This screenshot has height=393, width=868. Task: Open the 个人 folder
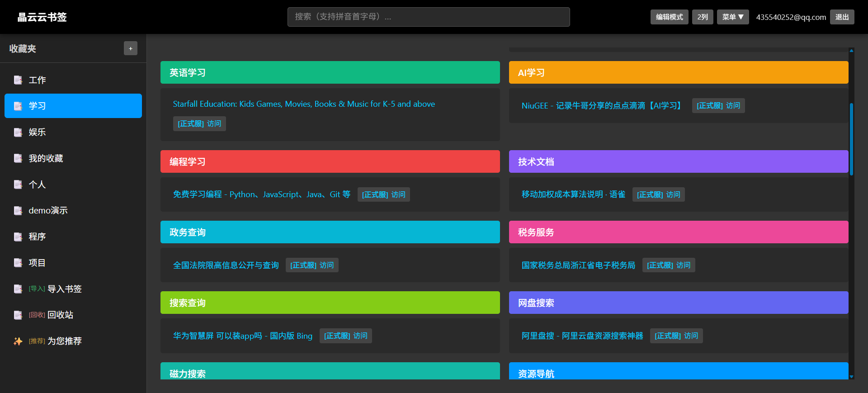pyautogui.click(x=73, y=185)
